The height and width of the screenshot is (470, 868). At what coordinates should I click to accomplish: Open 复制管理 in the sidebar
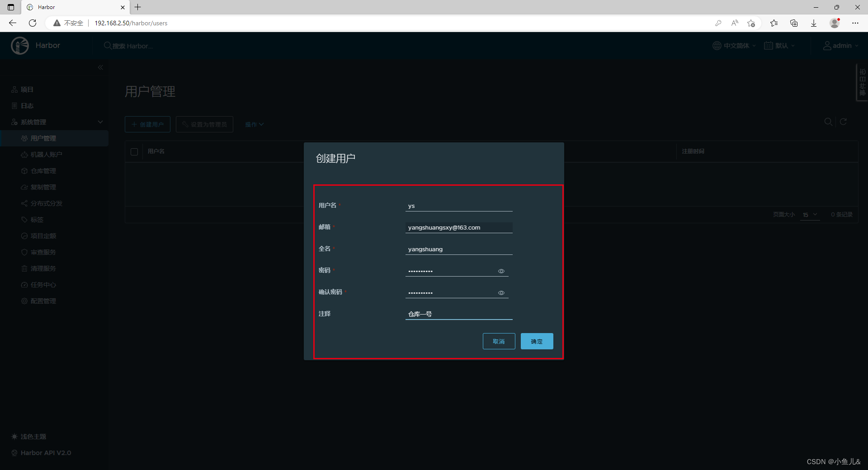[43, 187]
